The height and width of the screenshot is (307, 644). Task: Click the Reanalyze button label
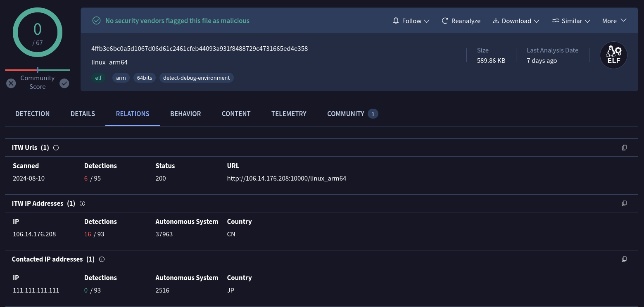466,21
